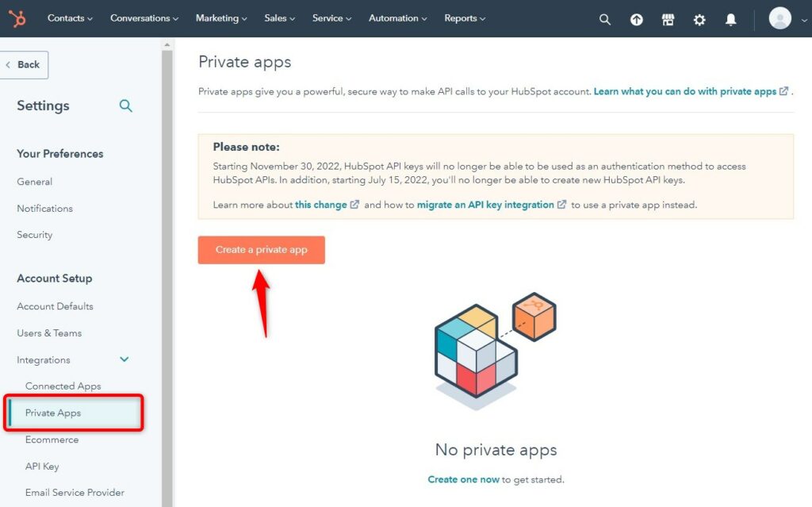The width and height of the screenshot is (812, 507).
Task: Open the Contacts dropdown menu
Action: pos(70,18)
